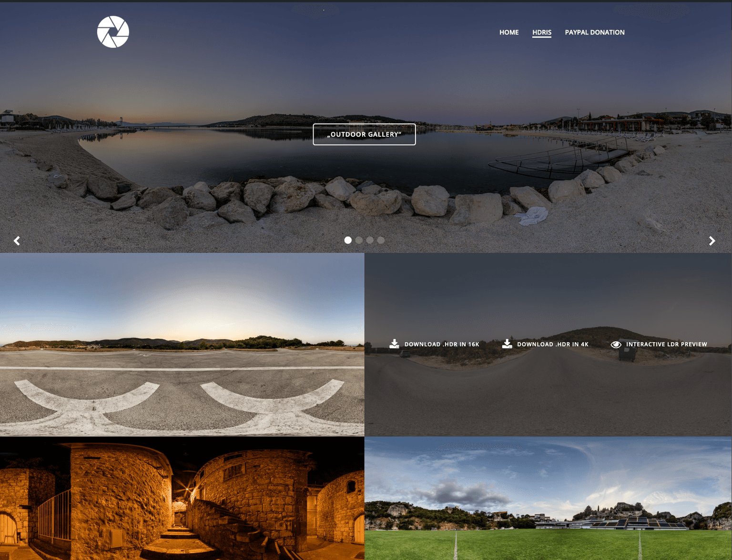This screenshot has width=732, height=560.
Task: Click "Download .HDR in 16K" text link
Action: point(441,344)
